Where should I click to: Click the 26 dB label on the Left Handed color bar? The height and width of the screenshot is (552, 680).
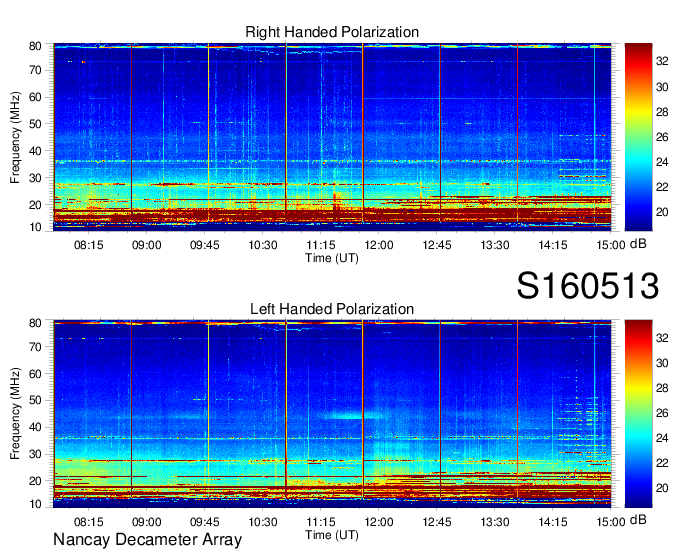coord(662,413)
